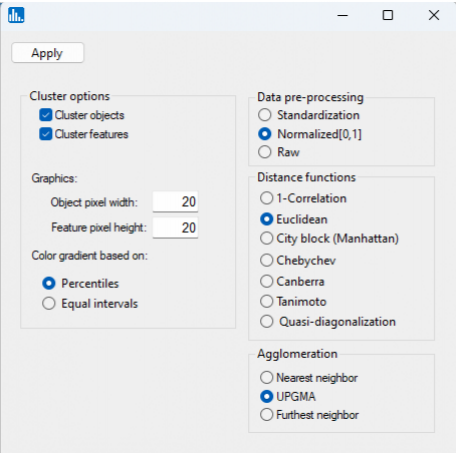This screenshot has width=456, height=453.
Task: Choose the Tanimoto distance function
Action: (x=266, y=301)
